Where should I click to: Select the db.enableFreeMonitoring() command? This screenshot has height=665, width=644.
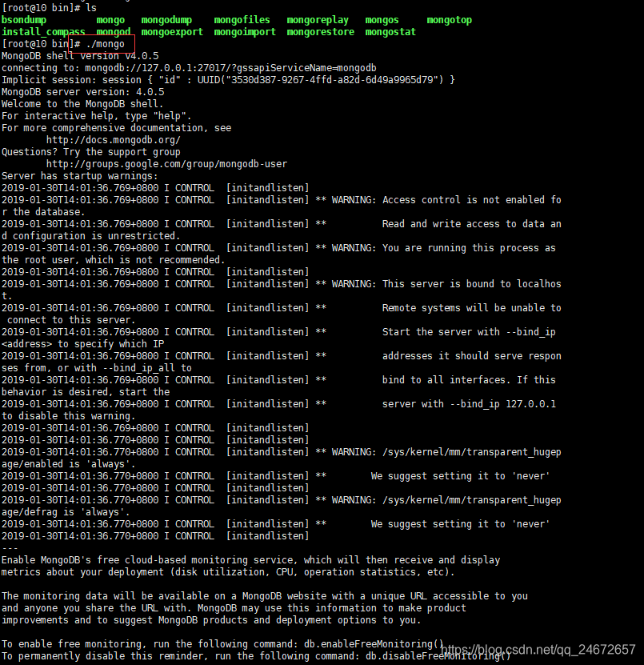(x=374, y=644)
